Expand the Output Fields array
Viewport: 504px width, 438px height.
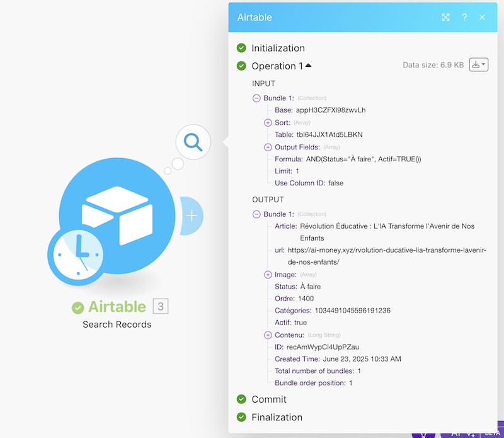[x=268, y=147]
